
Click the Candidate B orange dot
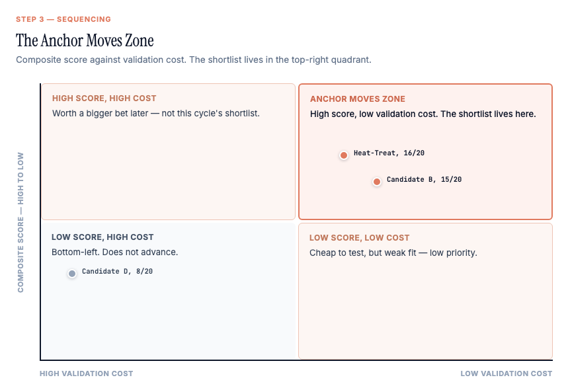(x=377, y=182)
